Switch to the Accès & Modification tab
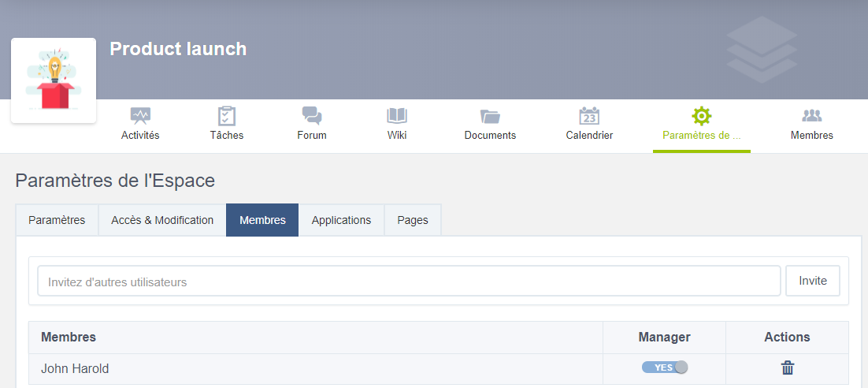 [x=162, y=220]
